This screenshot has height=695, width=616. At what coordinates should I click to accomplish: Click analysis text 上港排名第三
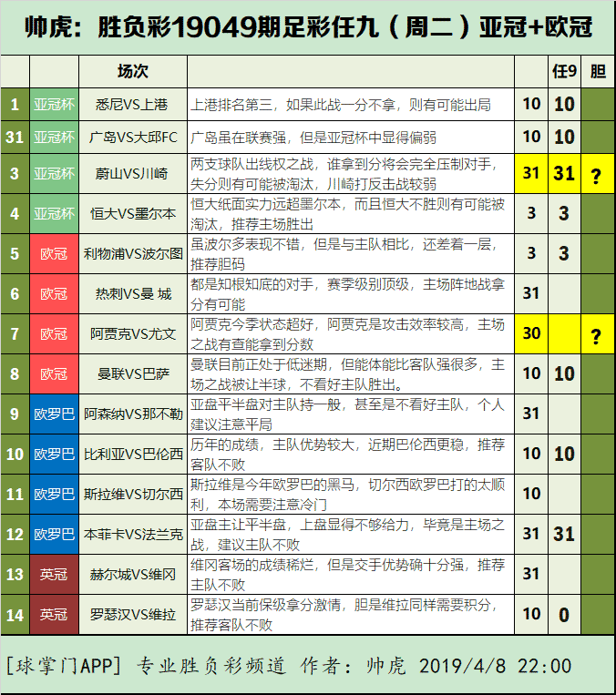click(x=231, y=105)
